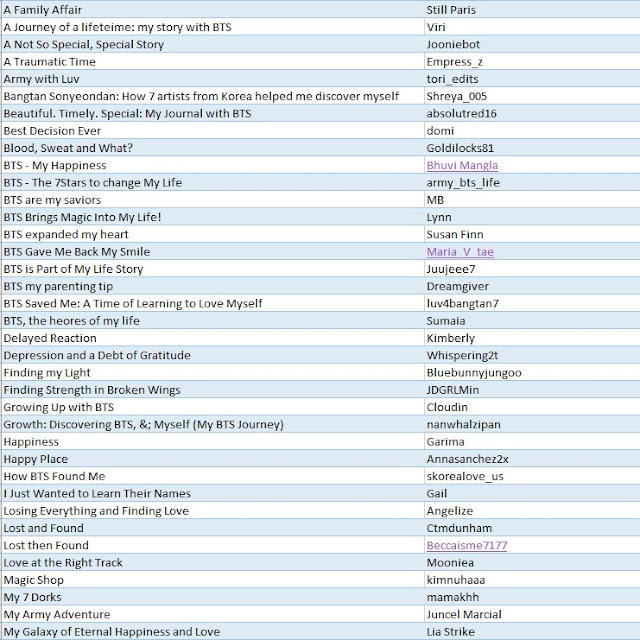This screenshot has width=640, height=640.
Task: Select the 'Bluebunnyjungoo' author cell
Action: pos(532,373)
